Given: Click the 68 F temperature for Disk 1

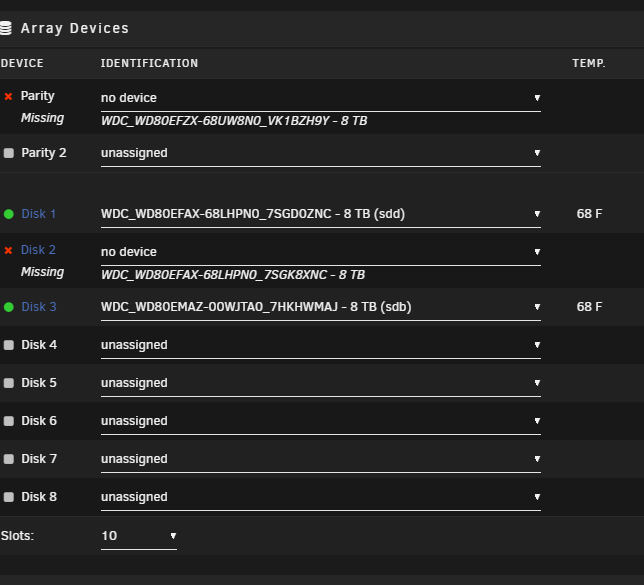Looking at the screenshot, I should [x=589, y=214].
